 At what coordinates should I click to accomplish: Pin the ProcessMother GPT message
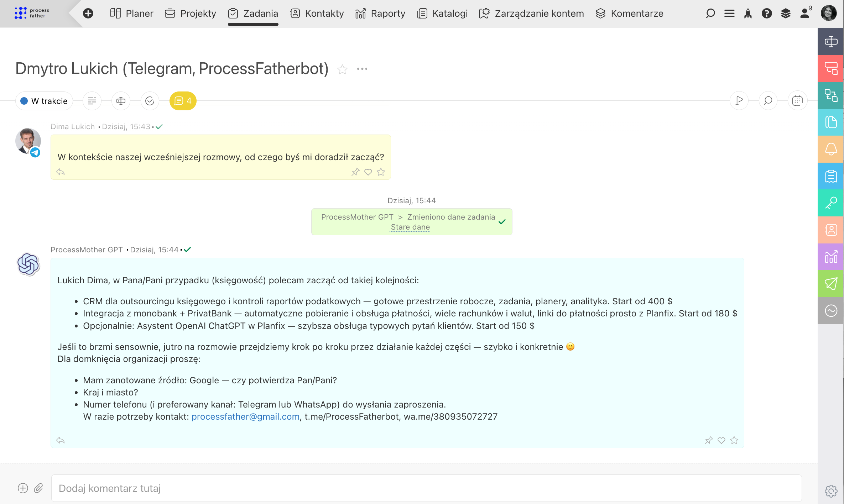tap(708, 440)
